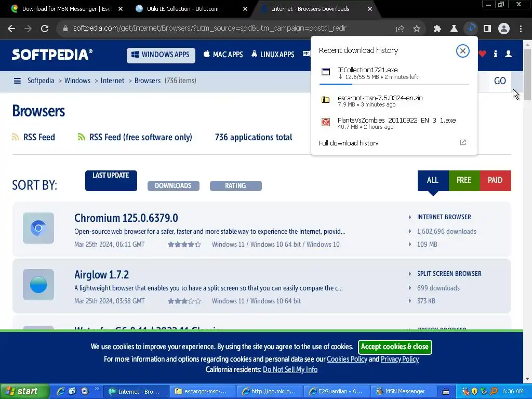
Task: Click the orange RSS Feed icon
Action: (x=16, y=137)
